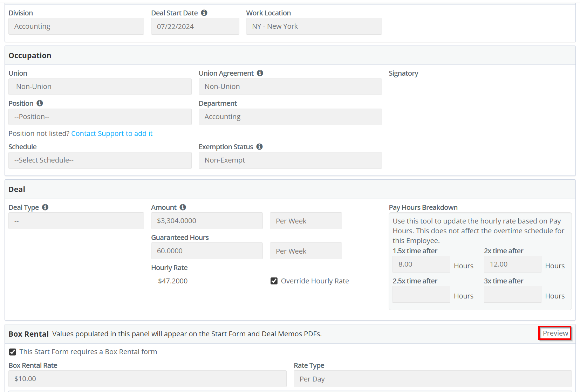The image size is (580, 392).
Task: Select the Guaranteed Hours amount field
Action: coord(207,251)
